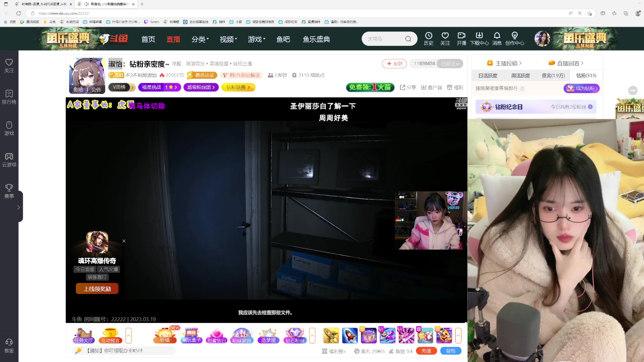Switch to the 钻粉(333) tab
Screen dimensions: 644x362
[586, 75]
